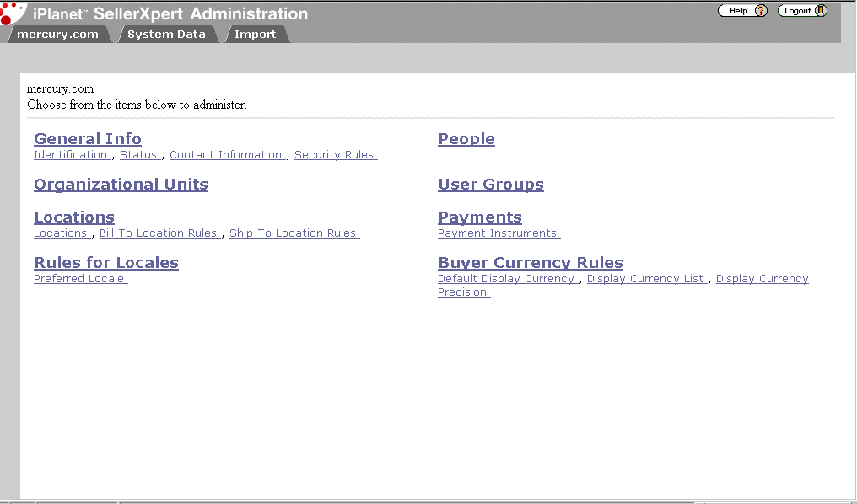Open the Bill To Location Rules link
The image size is (857, 504).
159,233
